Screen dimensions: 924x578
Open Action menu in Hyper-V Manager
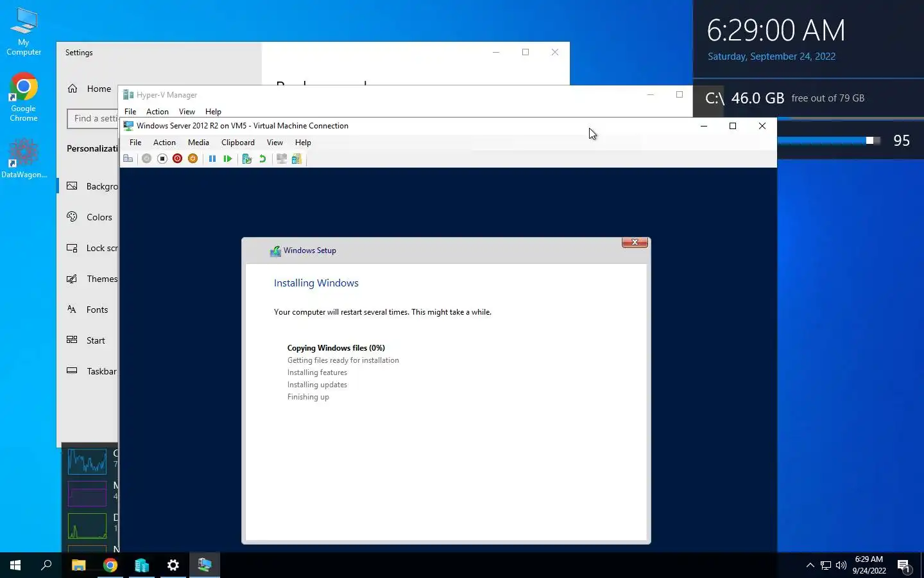click(157, 112)
